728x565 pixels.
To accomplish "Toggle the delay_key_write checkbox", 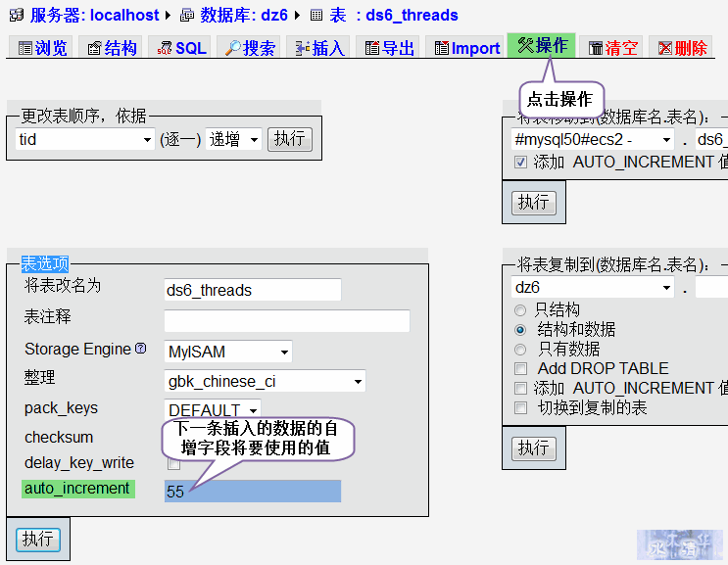I will click(173, 463).
